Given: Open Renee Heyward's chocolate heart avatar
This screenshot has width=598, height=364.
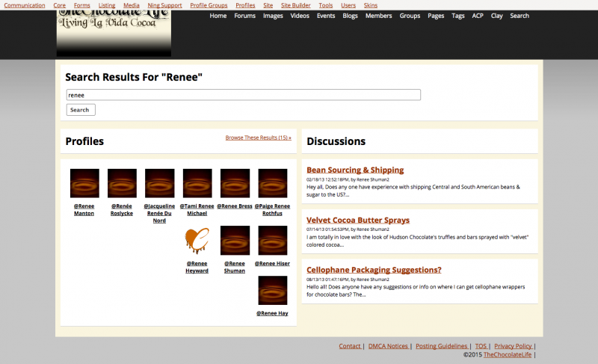Looking at the screenshot, I should (197, 241).
